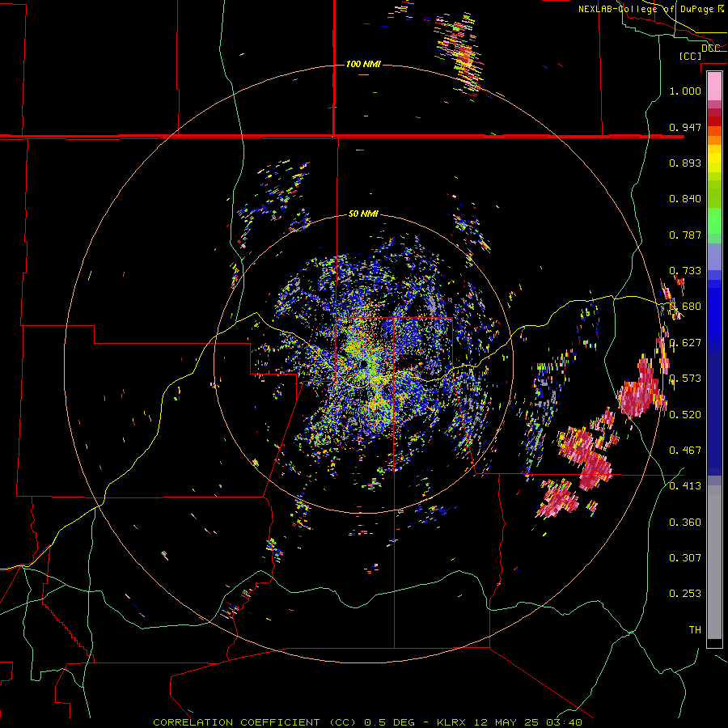Click the 0.840 legend value
728x728 pixels.
click(x=685, y=199)
